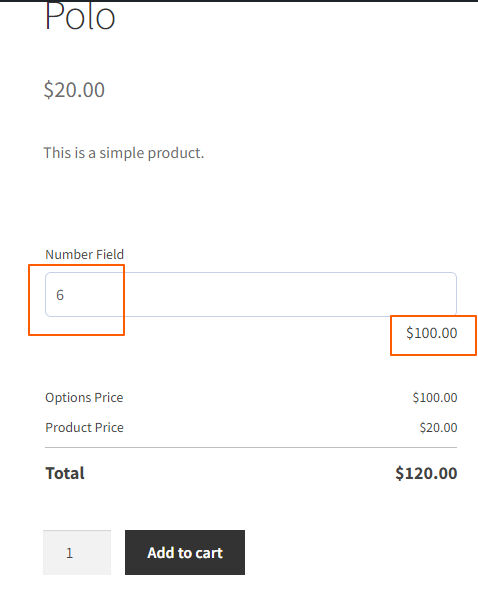Click the $100.00 price below the number field
Screen dimensions: 478x601
432,333
